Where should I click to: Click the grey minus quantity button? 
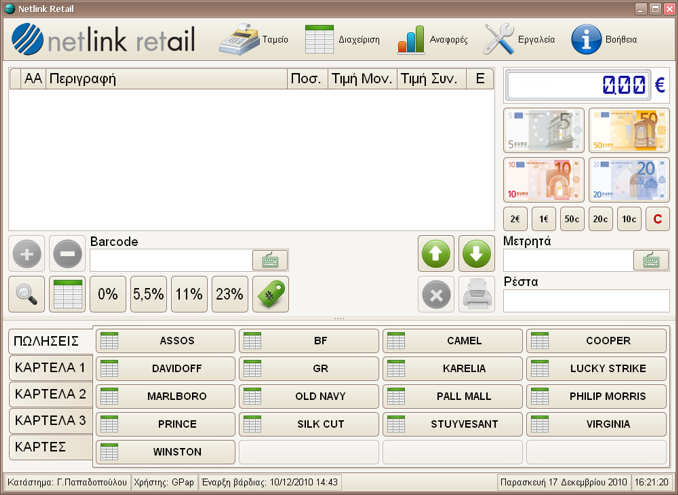coord(67,254)
